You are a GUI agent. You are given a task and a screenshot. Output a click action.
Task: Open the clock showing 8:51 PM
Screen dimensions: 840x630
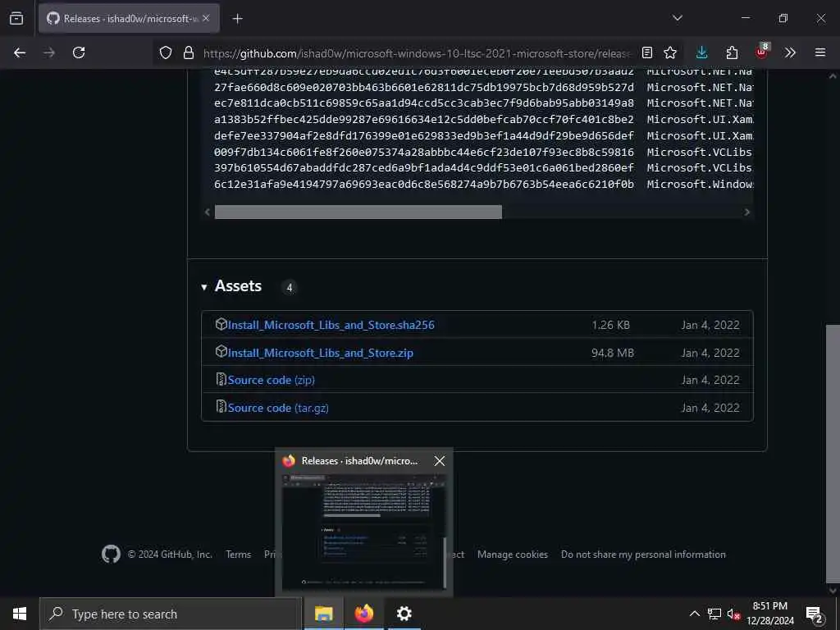pos(770,614)
